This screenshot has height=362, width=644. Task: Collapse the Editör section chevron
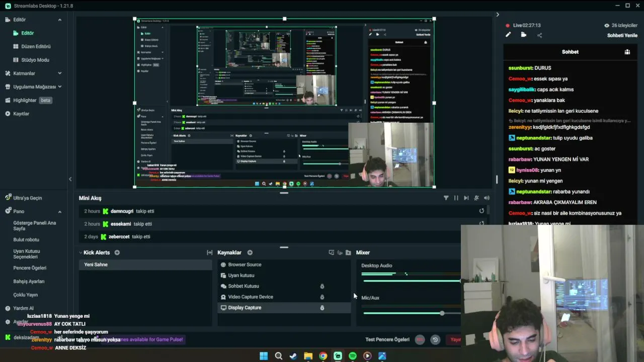[x=59, y=20]
